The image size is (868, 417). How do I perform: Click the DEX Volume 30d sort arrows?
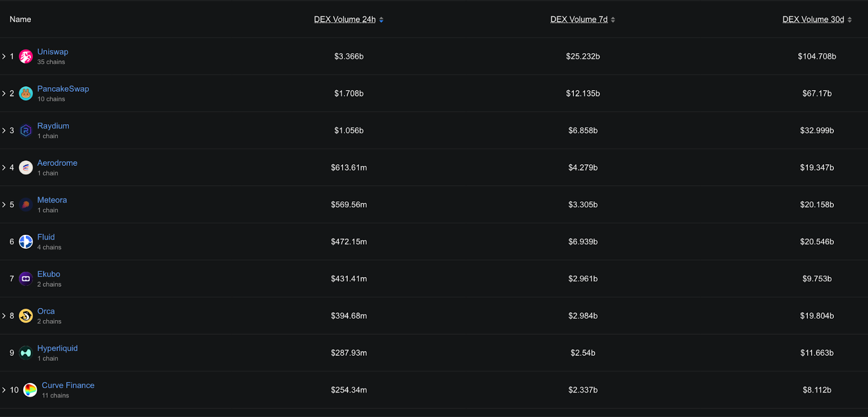click(850, 19)
